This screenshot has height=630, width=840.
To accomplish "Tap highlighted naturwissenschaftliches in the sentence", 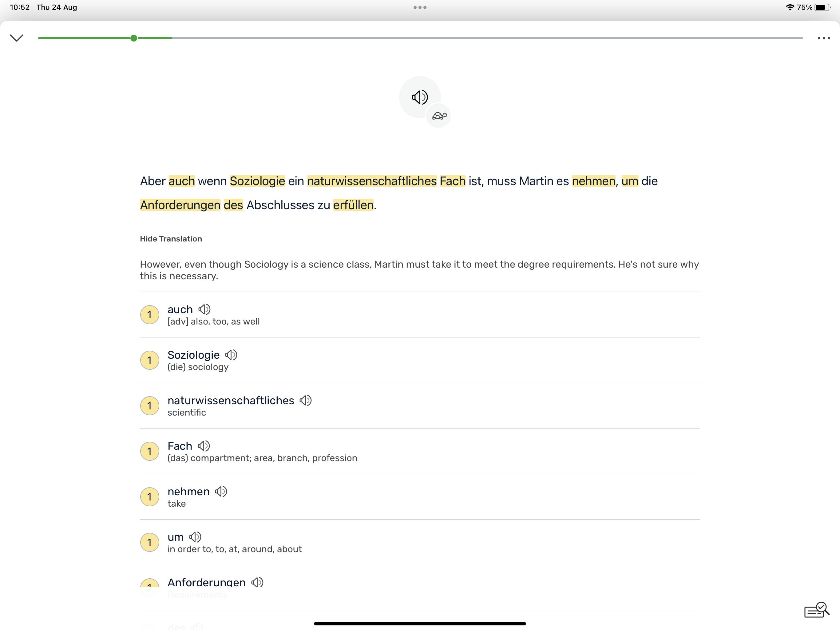I will pyautogui.click(x=372, y=181).
